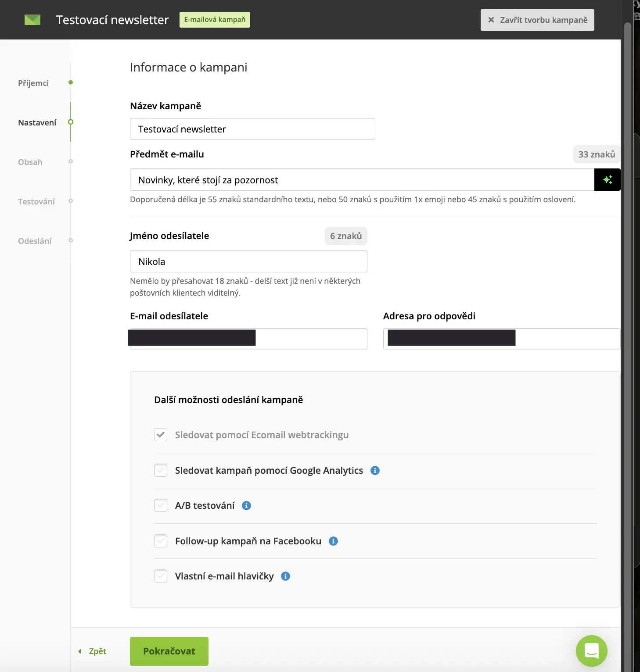Click the AI sparkle icon beside subject field
The width and height of the screenshot is (640, 672).
(608, 180)
